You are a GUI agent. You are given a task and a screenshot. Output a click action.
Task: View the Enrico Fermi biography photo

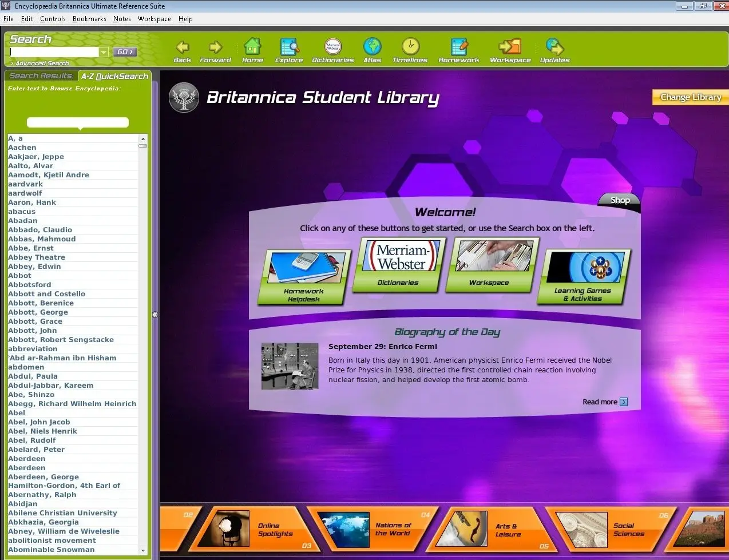tap(290, 366)
